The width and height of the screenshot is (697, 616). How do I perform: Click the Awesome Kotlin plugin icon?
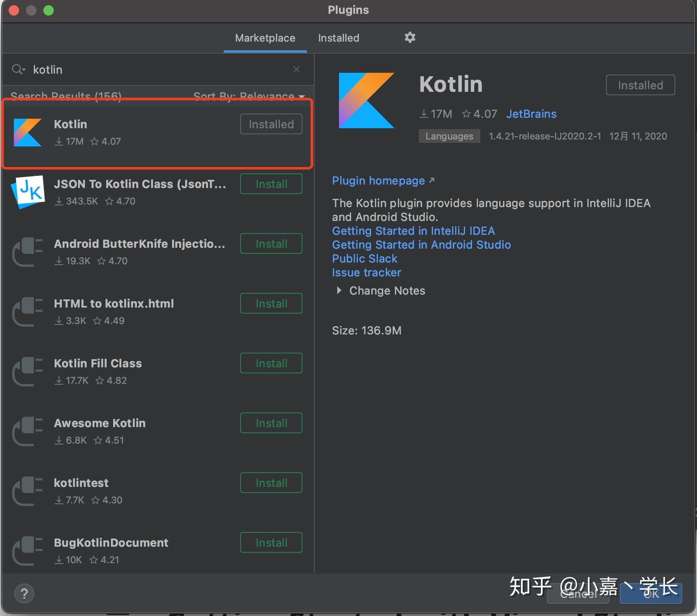tap(27, 431)
